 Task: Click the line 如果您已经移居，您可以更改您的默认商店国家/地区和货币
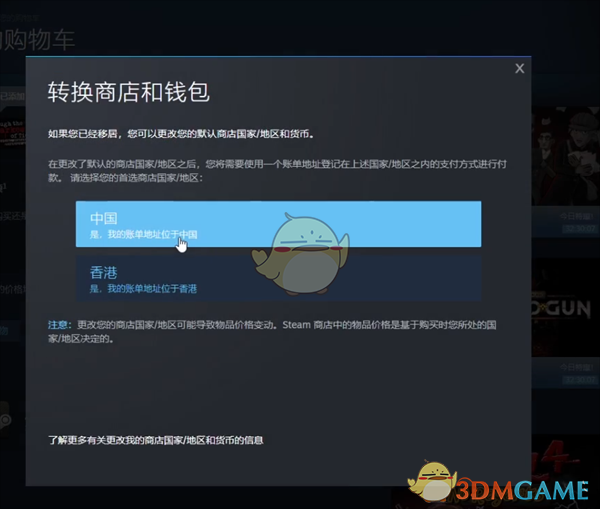[x=181, y=134]
